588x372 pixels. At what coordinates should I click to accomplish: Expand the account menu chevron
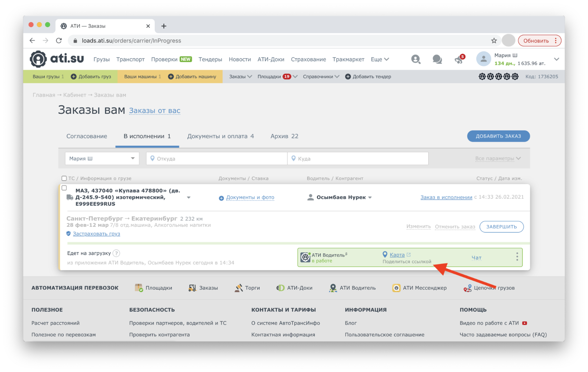tap(556, 59)
